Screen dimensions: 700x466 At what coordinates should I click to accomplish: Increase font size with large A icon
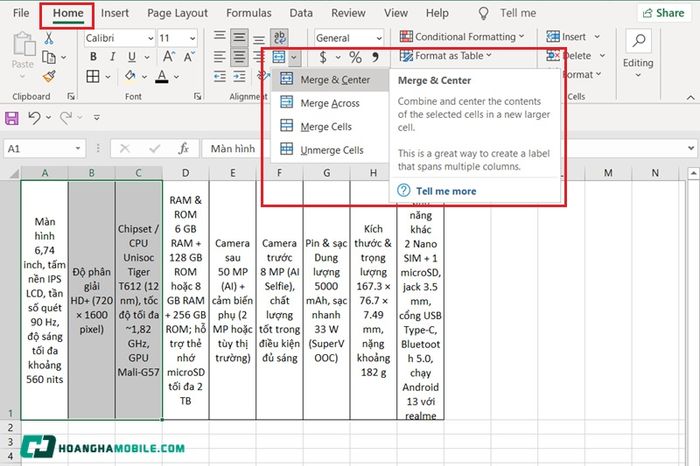coord(168,57)
